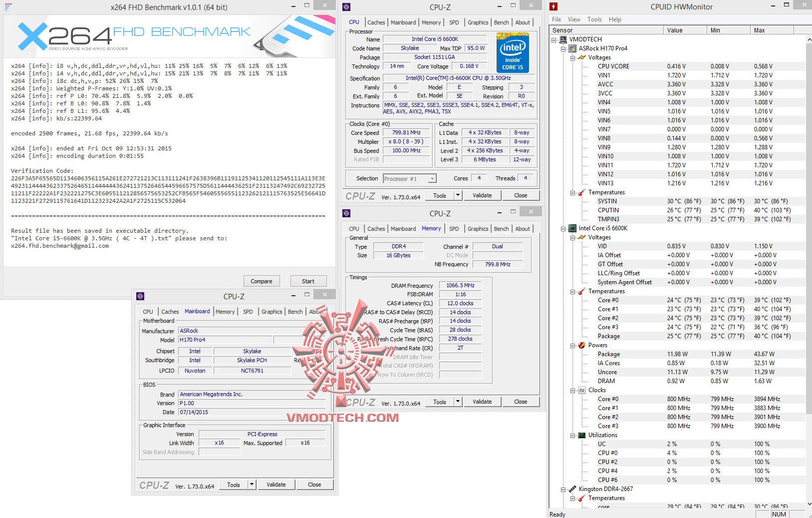This screenshot has width=812, height=518.
Task: Open the View menu in HWMonitor
Action: point(574,19)
